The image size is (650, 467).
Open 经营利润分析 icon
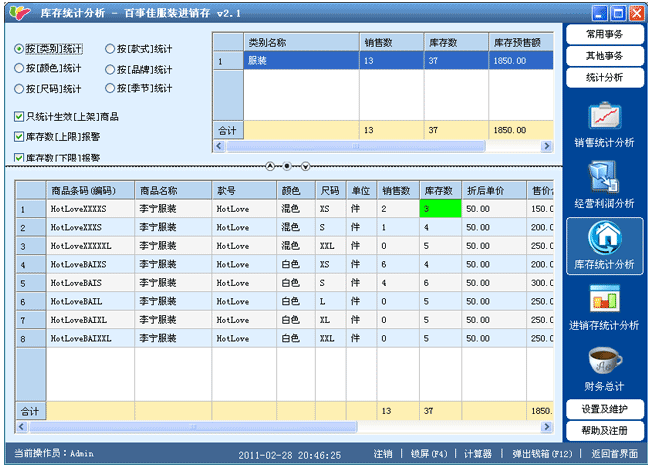[604, 177]
